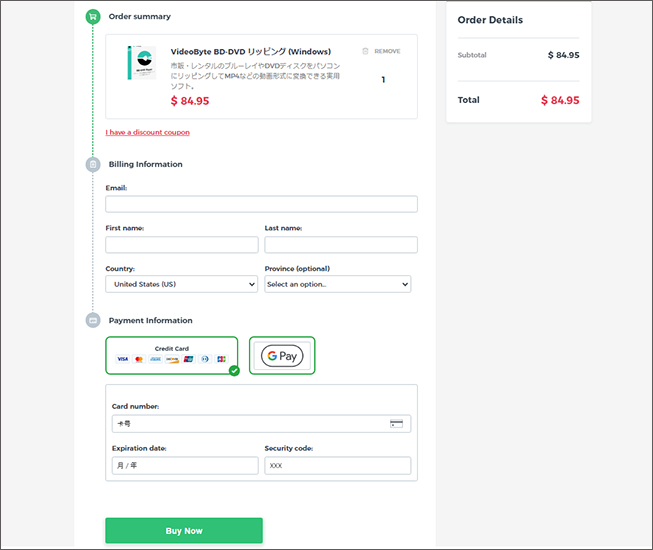Screen dimensions: 653x550
Task: Select Google Pay payment method
Action: pos(282,356)
